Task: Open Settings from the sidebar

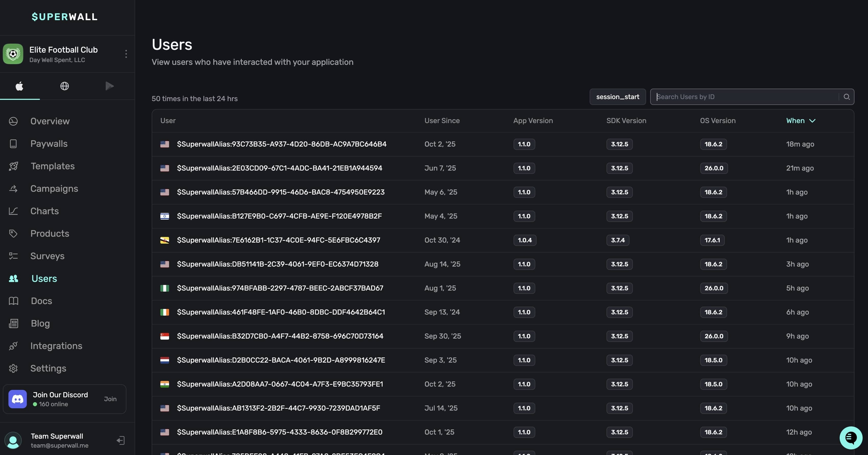Action: coord(48,368)
